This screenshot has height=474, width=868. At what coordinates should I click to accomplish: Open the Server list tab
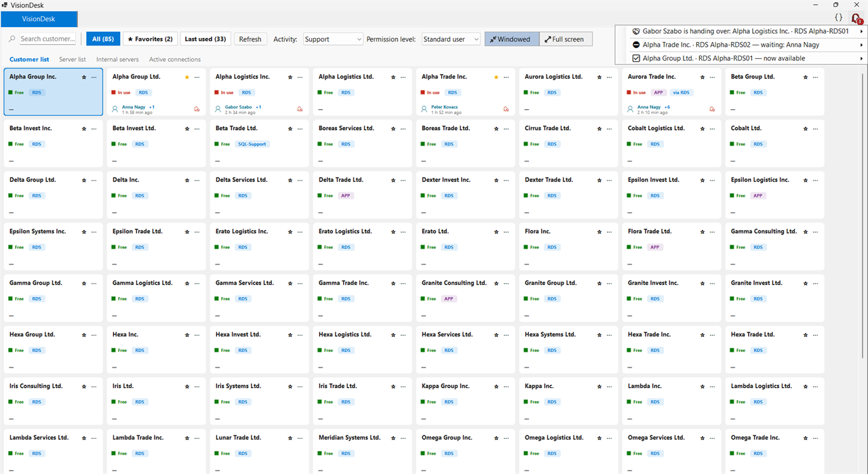[x=73, y=60]
